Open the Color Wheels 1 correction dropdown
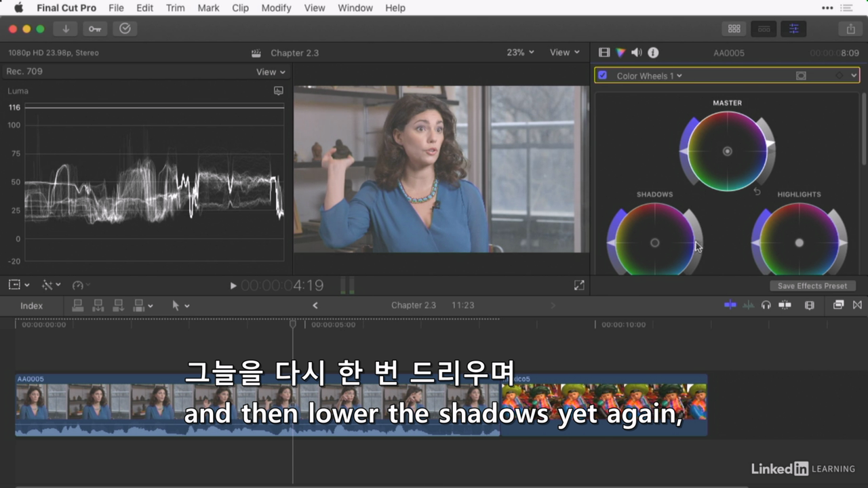Viewport: 868px width, 488px height. click(649, 76)
